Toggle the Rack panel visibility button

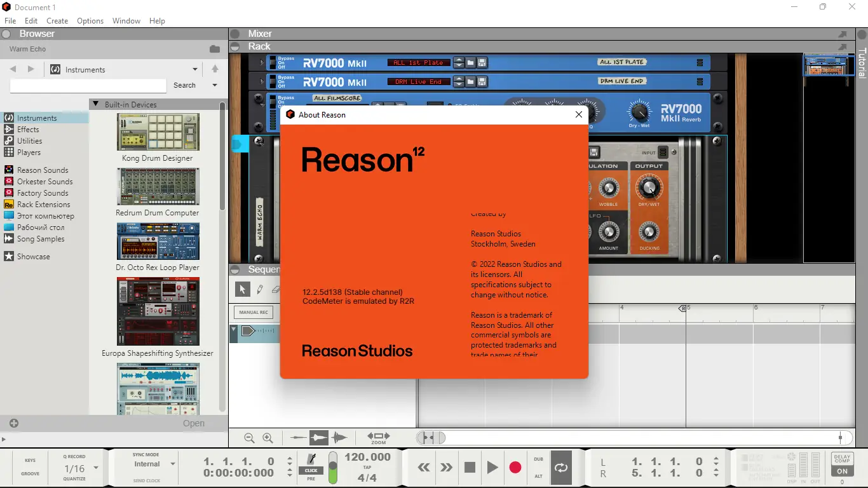click(x=234, y=46)
